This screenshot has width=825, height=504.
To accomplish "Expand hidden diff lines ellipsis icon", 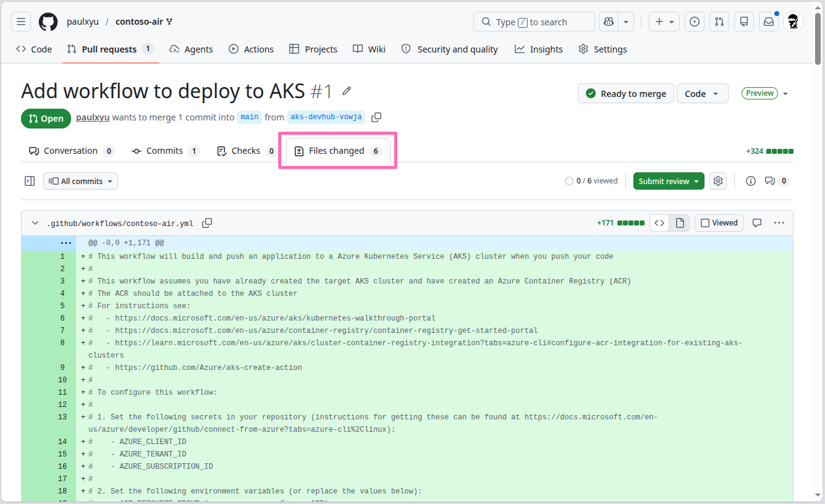I will 66,243.
